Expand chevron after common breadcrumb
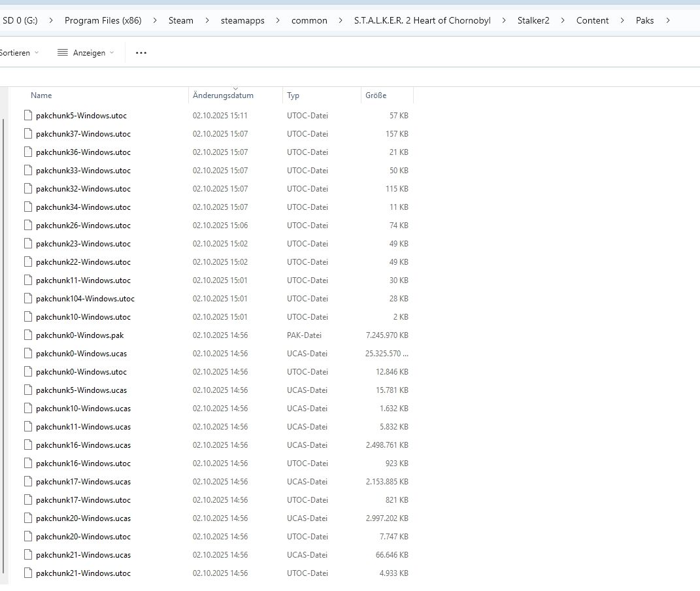The image size is (700, 591). point(341,20)
